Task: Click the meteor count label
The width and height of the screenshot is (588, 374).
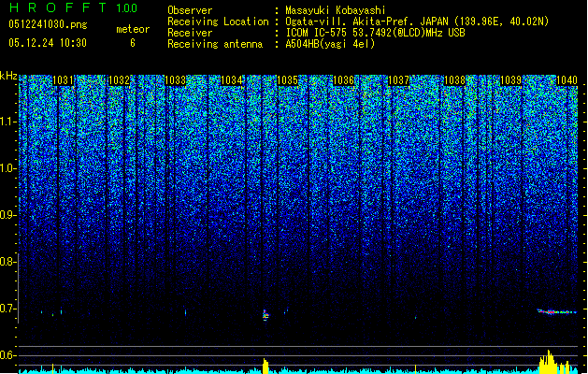Action: (133, 29)
